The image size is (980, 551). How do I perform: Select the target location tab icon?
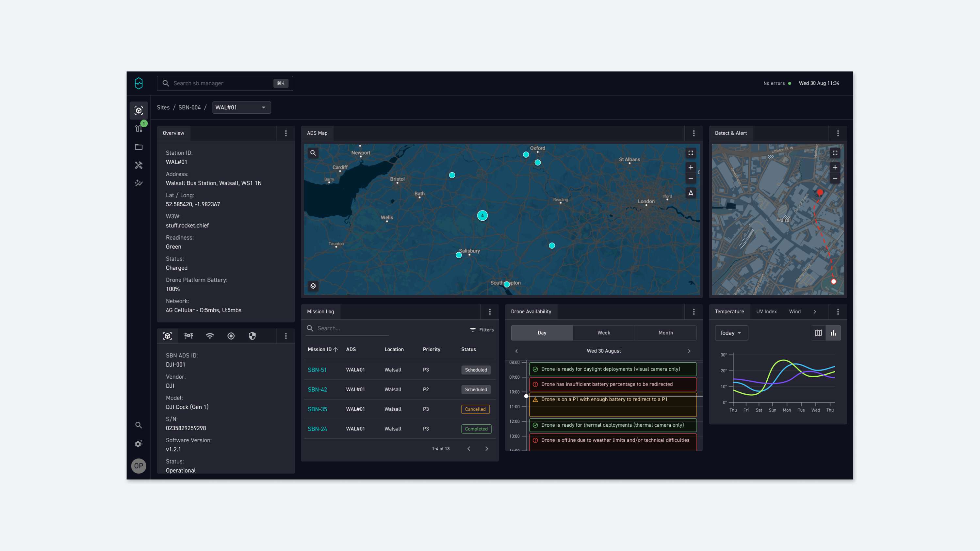pos(231,336)
